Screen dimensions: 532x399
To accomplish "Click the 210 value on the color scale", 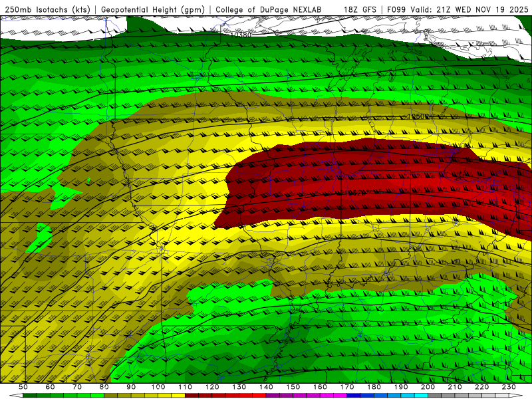I will click(x=455, y=387).
